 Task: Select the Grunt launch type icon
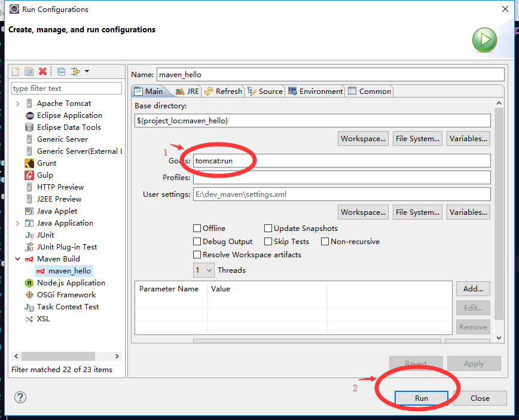(29, 163)
